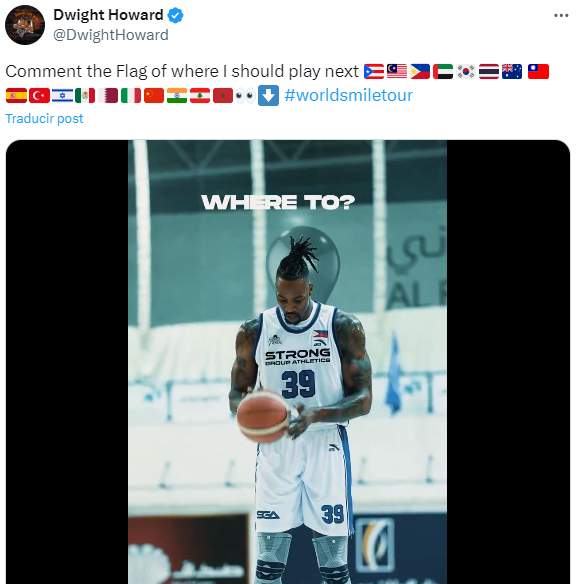
Task: Click the Spain flag emoji
Action: click(x=16, y=96)
